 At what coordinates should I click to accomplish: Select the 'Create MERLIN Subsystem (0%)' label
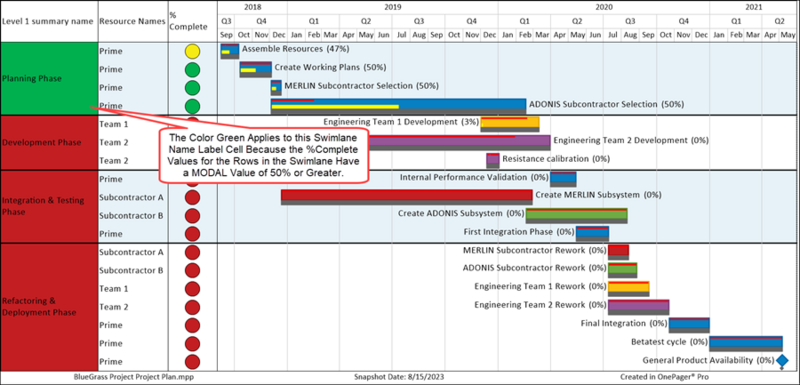pyautogui.click(x=598, y=195)
